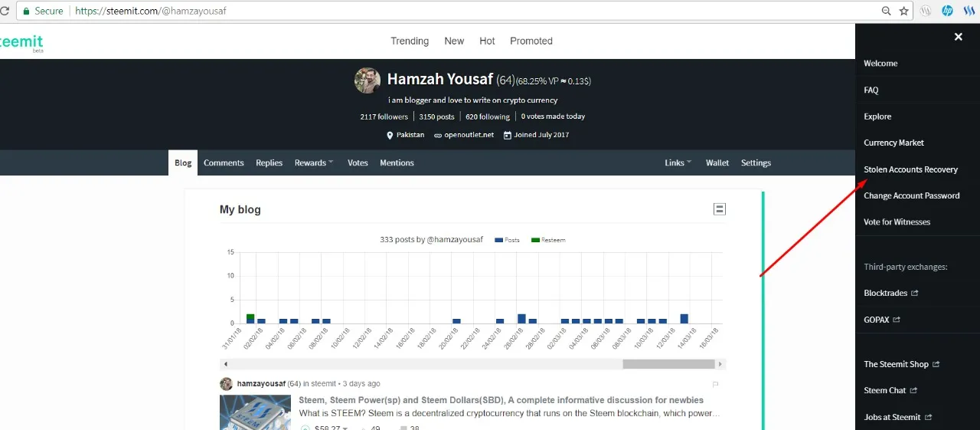The image size is (980, 430).
Task: Expand the Rewards dropdown
Action: [315, 162]
